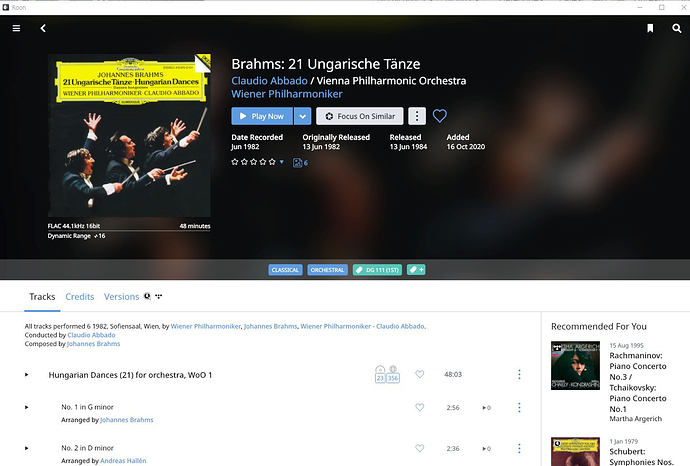Open the search magnifier
690x466 pixels.
click(x=677, y=28)
